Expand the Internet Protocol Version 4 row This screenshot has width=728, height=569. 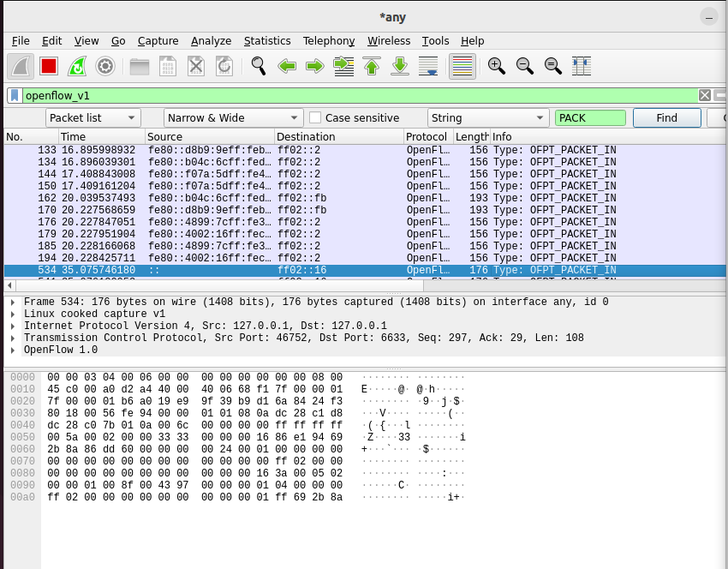click(13, 326)
